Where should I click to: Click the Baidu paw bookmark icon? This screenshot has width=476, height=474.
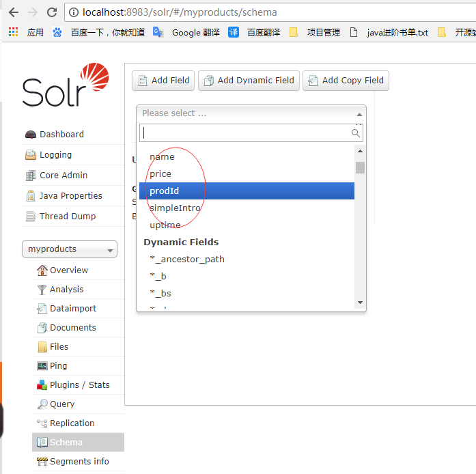pos(57,32)
